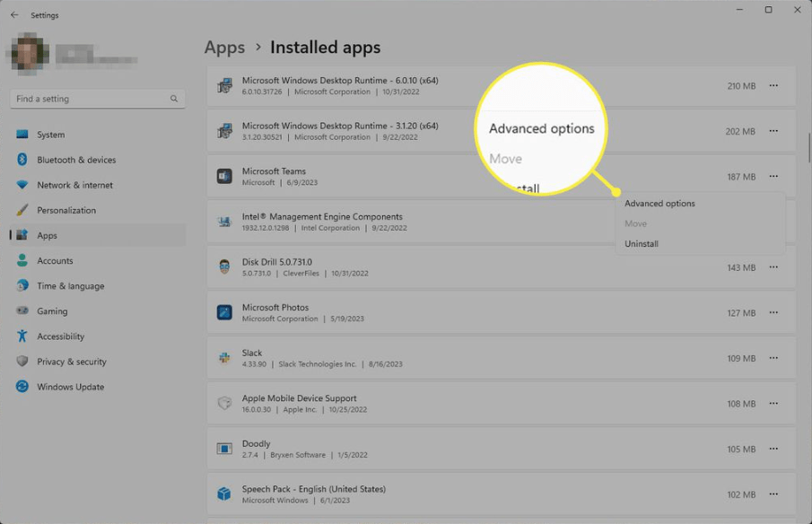Click the Doodly app name
The width and height of the screenshot is (812, 524).
coord(256,444)
